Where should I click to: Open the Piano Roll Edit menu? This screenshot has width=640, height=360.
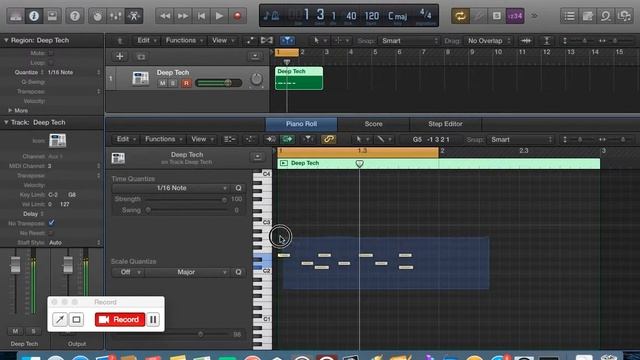click(126, 139)
